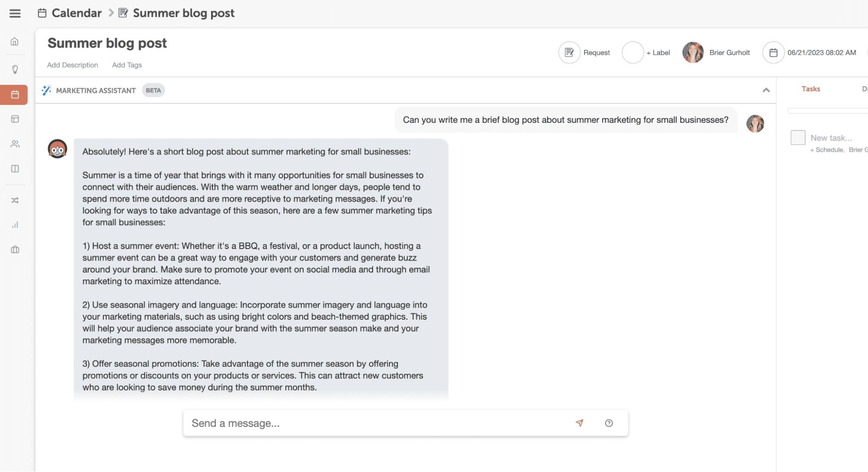Check the New task checkbox
This screenshot has height=472, width=868.
[x=798, y=138]
